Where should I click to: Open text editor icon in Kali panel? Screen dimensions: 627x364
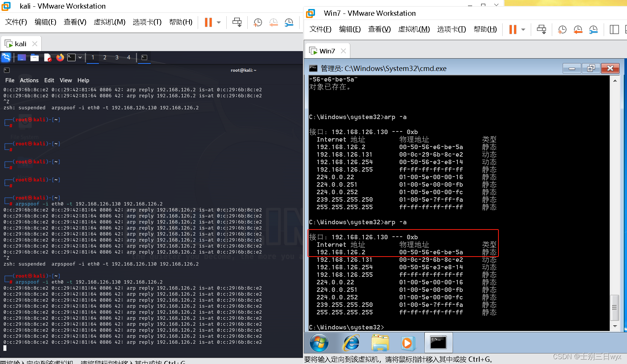coord(47,57)
